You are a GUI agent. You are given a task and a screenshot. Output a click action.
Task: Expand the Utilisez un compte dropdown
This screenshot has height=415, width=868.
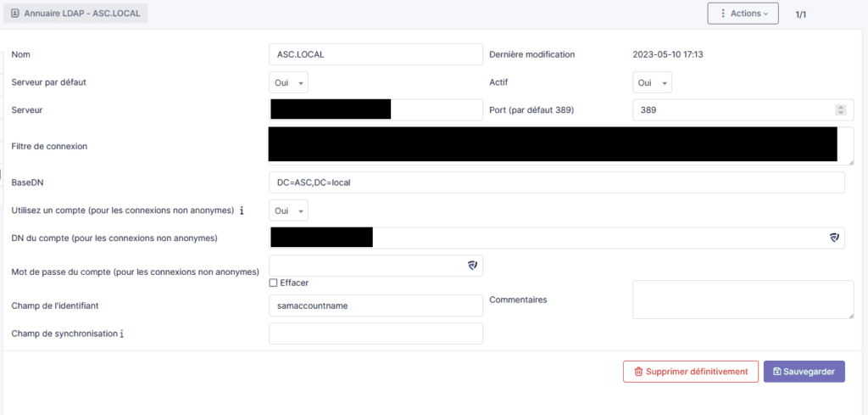coord(289,210)
